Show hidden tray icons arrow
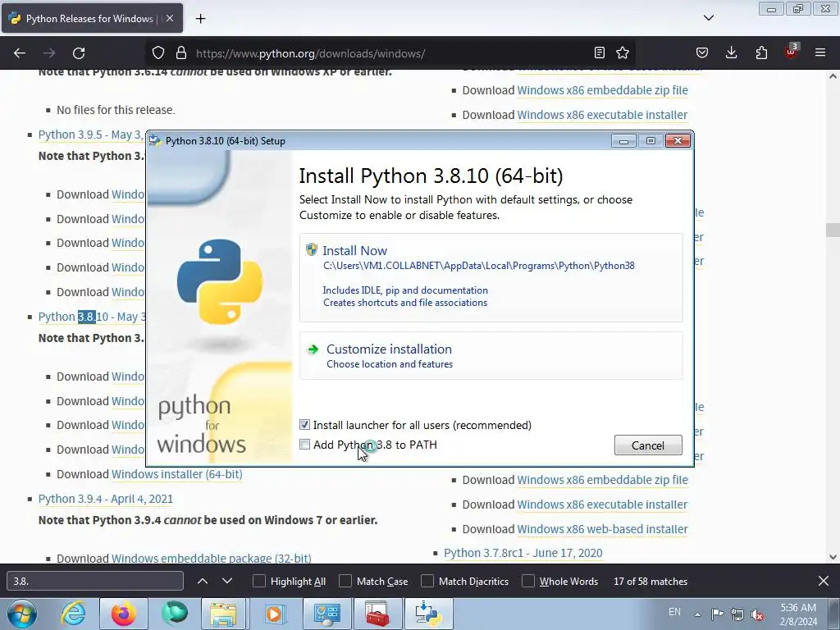This screenshot has height=630, width=840. (697, 614)
